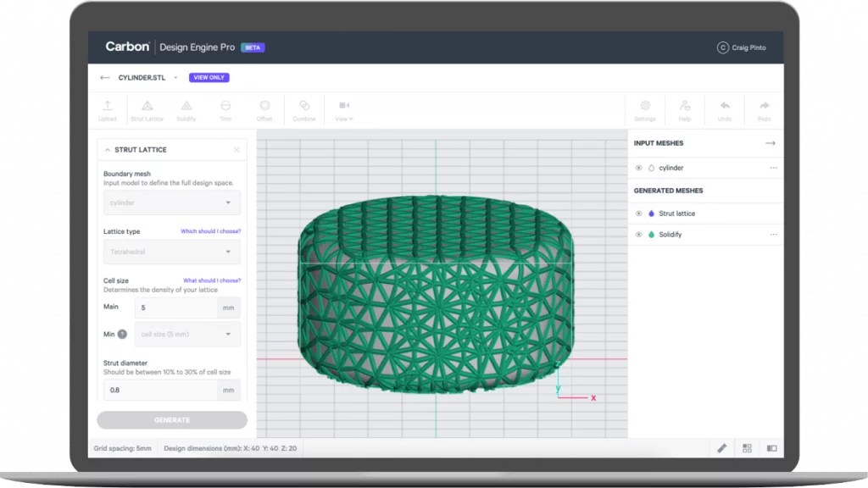Click the Min info icon
Screen dimensions: 868x488
coord(122,334)
